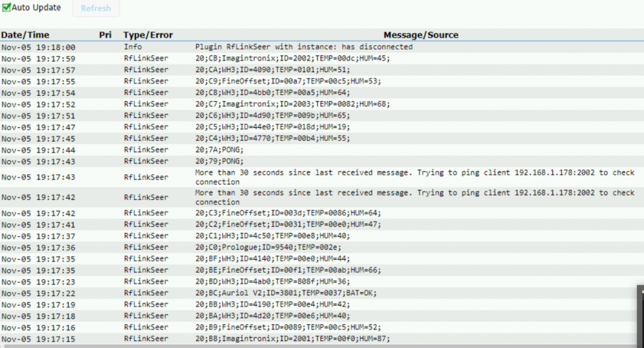Click the Refresh button
The image size is (644, 348).
coord(95,8)
